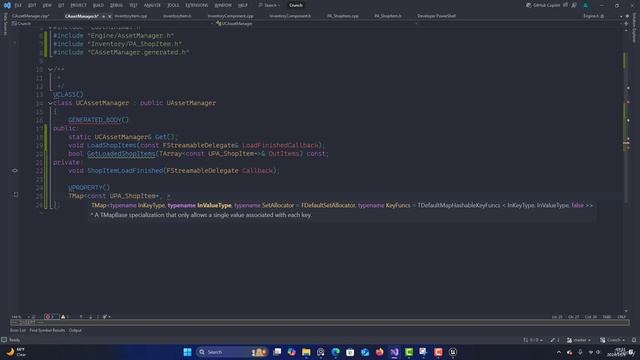This screenshot has width=640, height=360.
Task: Switch to the CAssetManager.cpp tab
Action: (x=31, y=16)
